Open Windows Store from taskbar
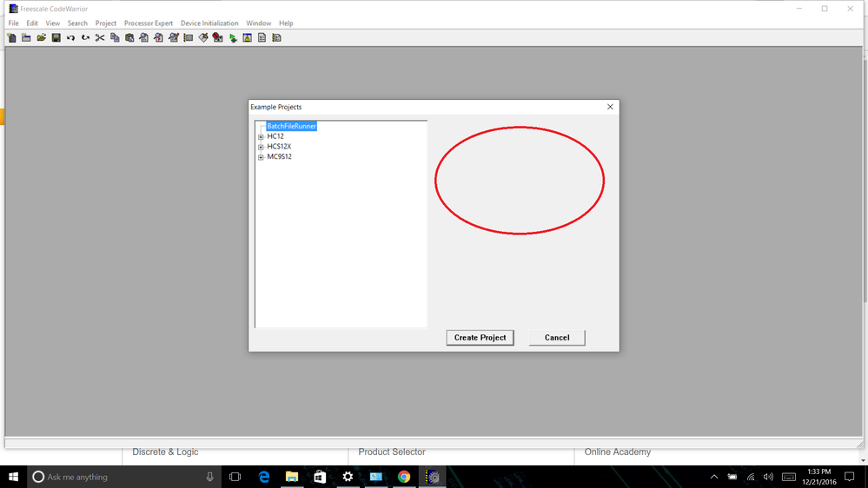 pyautogui.click(x=320, y=477)
